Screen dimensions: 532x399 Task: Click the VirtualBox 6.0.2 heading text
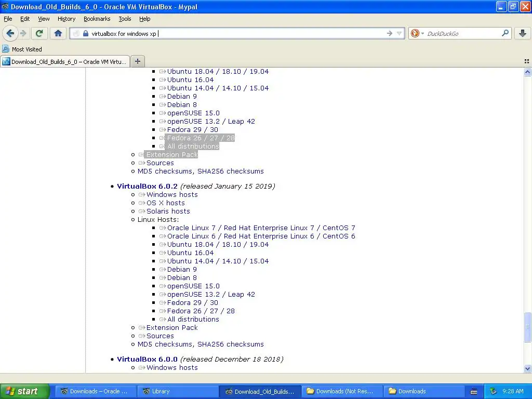147,187
